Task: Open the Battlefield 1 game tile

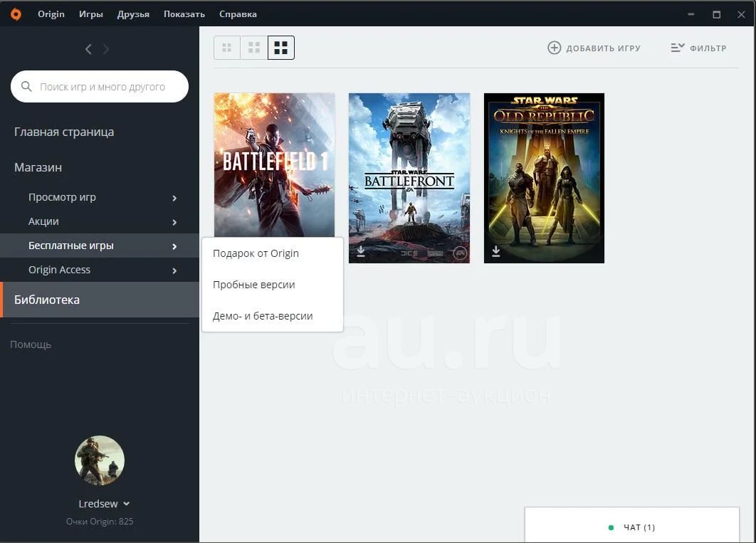Action: click(x=274, y=165)
